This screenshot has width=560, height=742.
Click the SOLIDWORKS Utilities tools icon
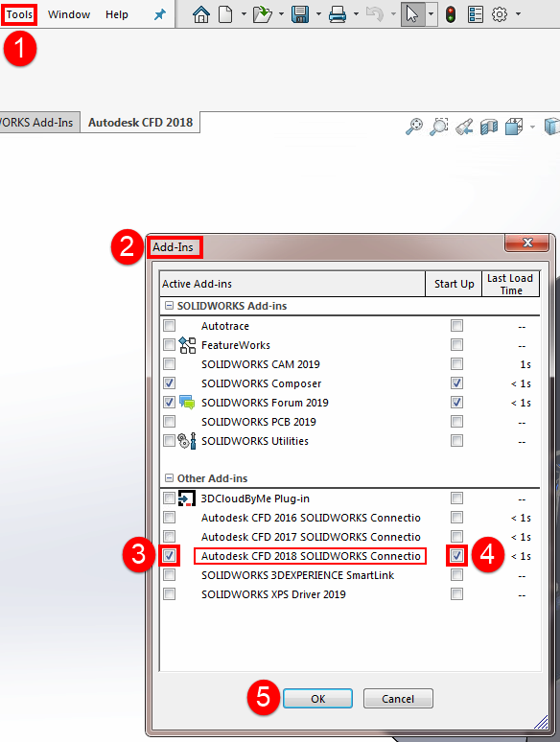point(187,441)
